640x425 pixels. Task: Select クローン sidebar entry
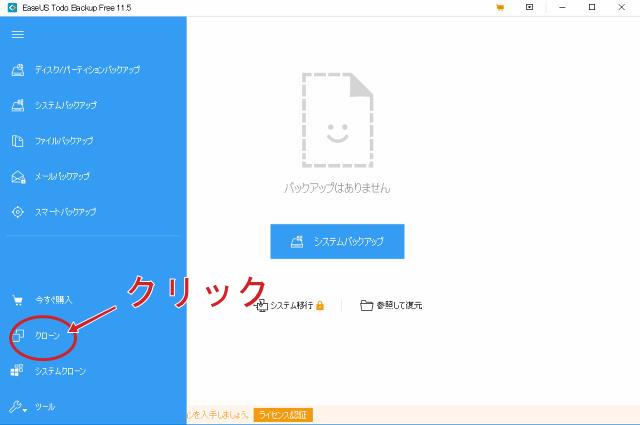click(47, 336)
